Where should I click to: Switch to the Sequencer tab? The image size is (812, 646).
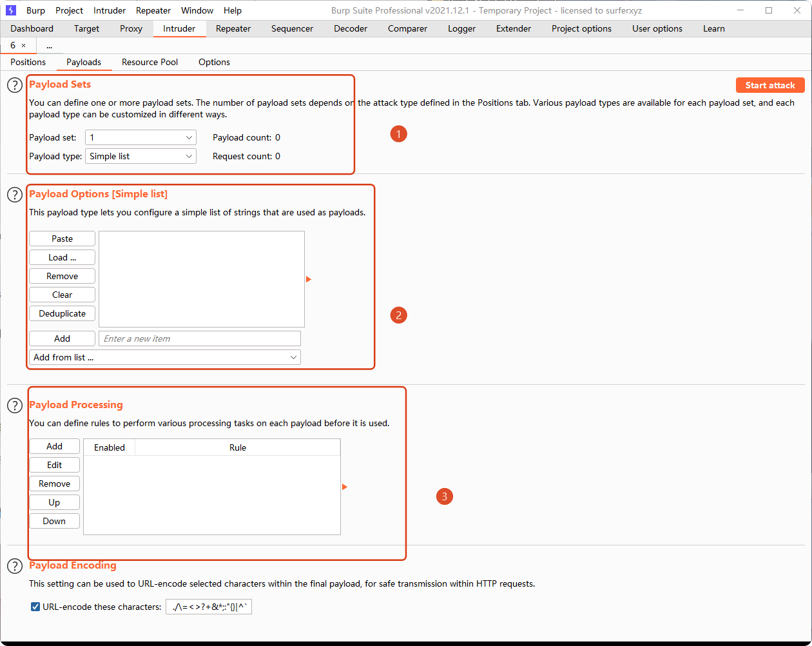[292, 28]
